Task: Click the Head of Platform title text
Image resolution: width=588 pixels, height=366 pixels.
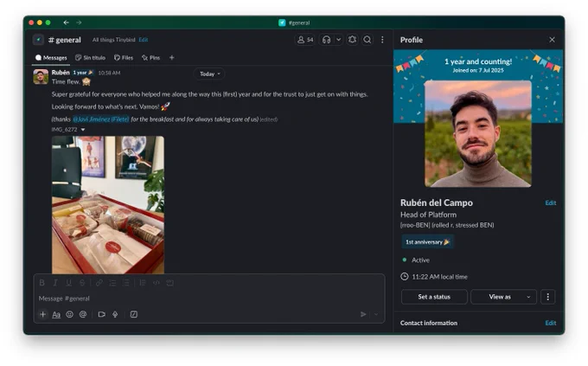Action: tap(428, 215)
